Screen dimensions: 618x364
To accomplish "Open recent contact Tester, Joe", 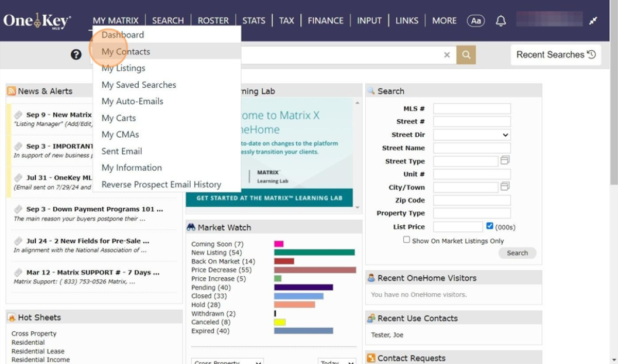I will click(x=387, y=335).
